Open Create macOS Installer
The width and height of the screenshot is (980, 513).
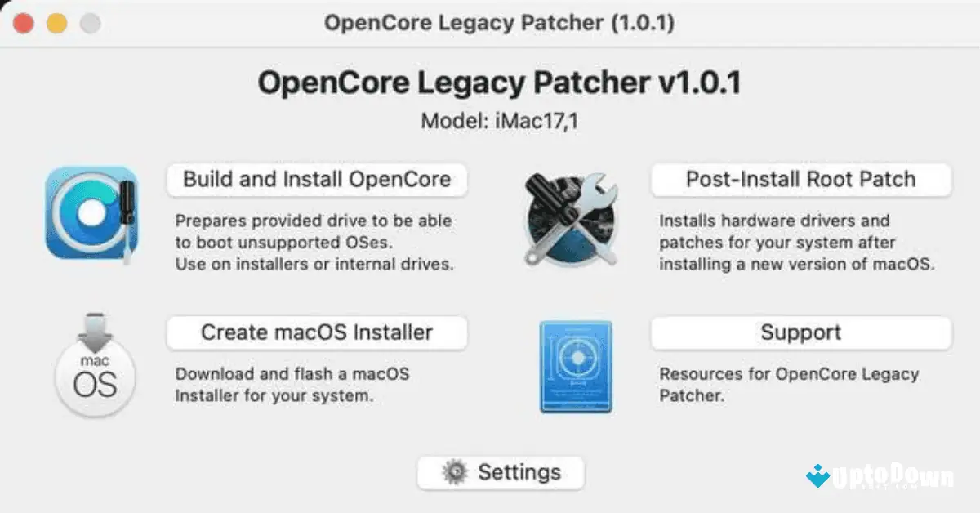tap(316, 332)
